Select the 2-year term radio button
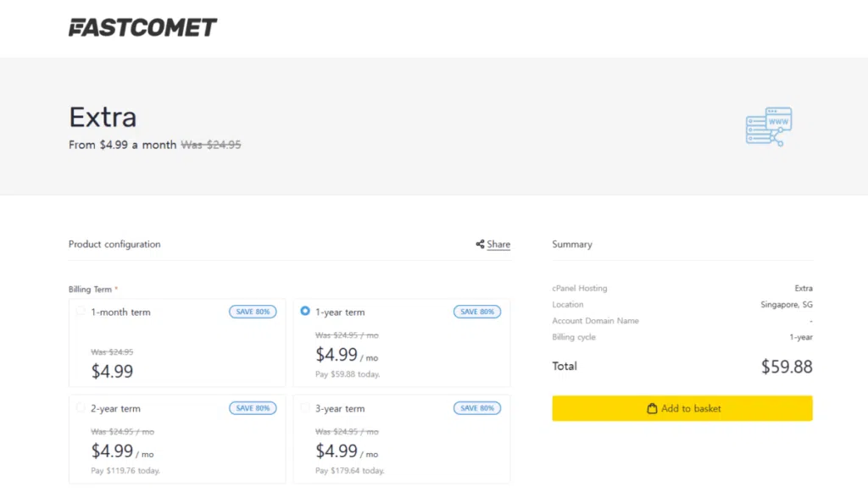Screen dimensions: 868x492 pyautogui.click(x=81, y=407)
